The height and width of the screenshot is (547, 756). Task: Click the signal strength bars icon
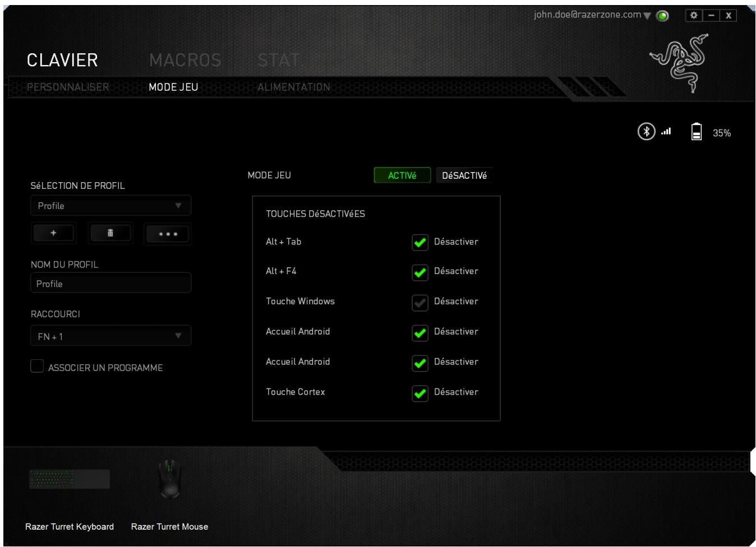point(666,132)
